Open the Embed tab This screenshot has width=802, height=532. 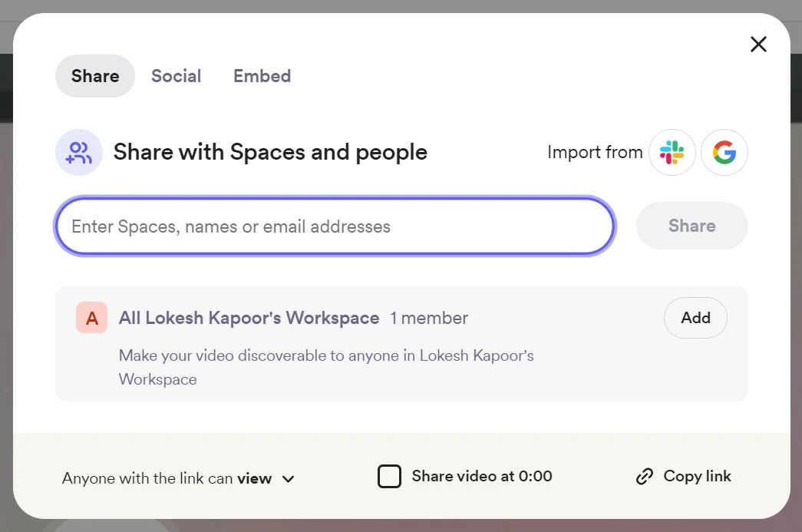coord(262,75)
